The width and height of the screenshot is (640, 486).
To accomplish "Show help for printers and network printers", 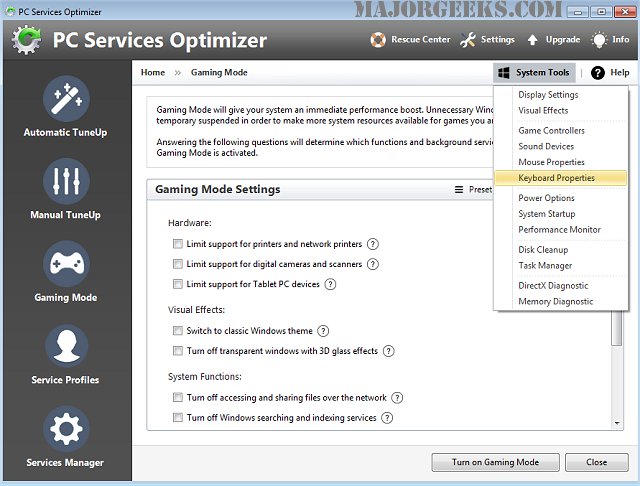I will 373,244.
